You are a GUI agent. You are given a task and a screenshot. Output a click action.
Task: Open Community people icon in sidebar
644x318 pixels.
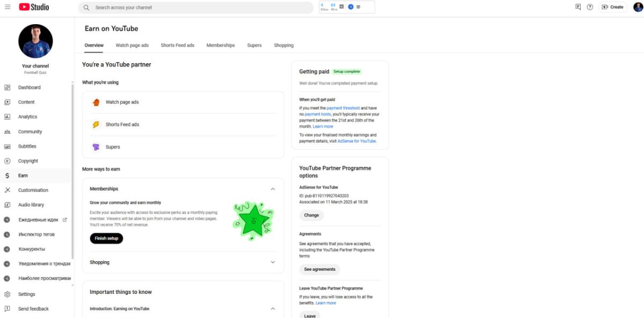pos(8,131)
